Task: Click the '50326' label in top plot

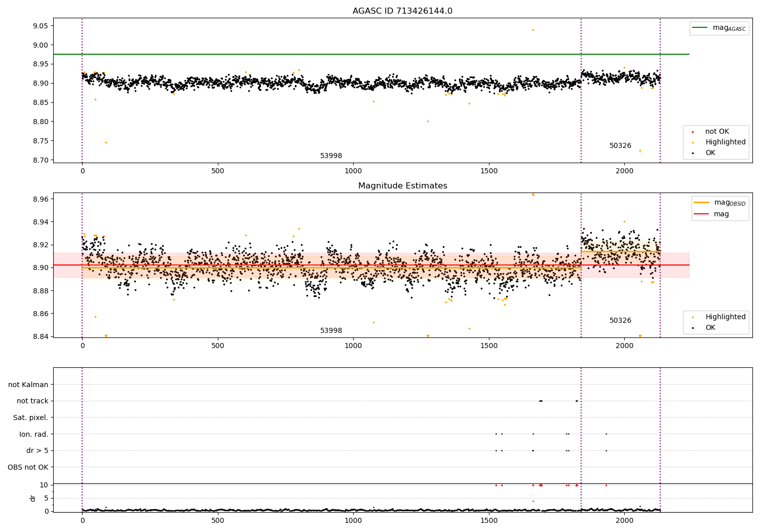Action: [x=620, y=146]
